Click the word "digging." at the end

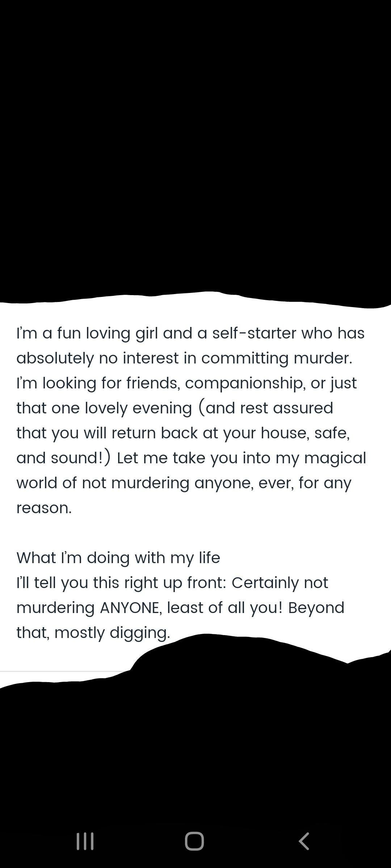coord(140,633)
